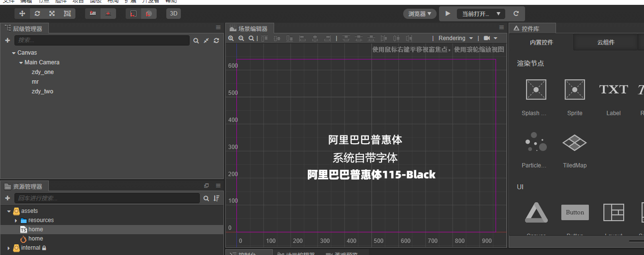Screen dimensions: 644x255
Task: Open hierarchy panel options menu
Action: (218, 28)
